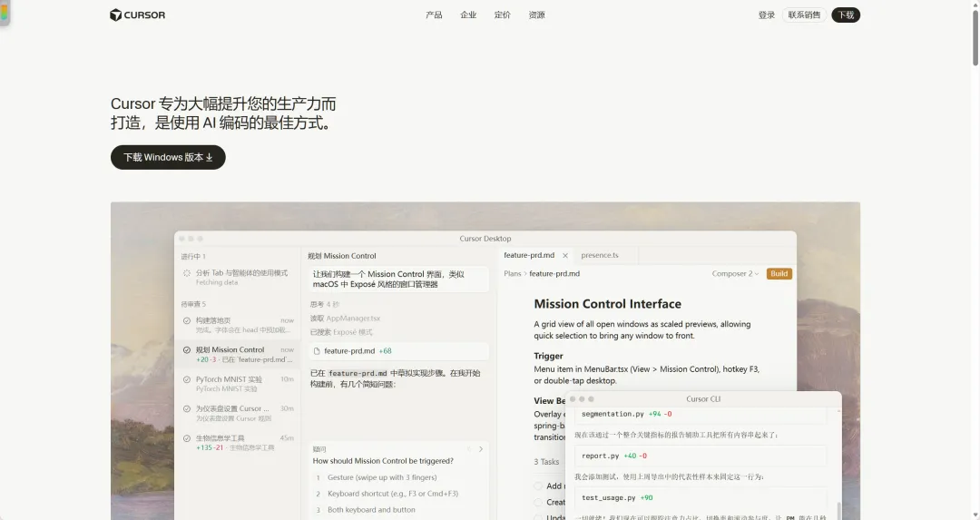Open the feature-prd.md +68 file chip
Viewport: 980px width, 520px height.
click(398, 351)
